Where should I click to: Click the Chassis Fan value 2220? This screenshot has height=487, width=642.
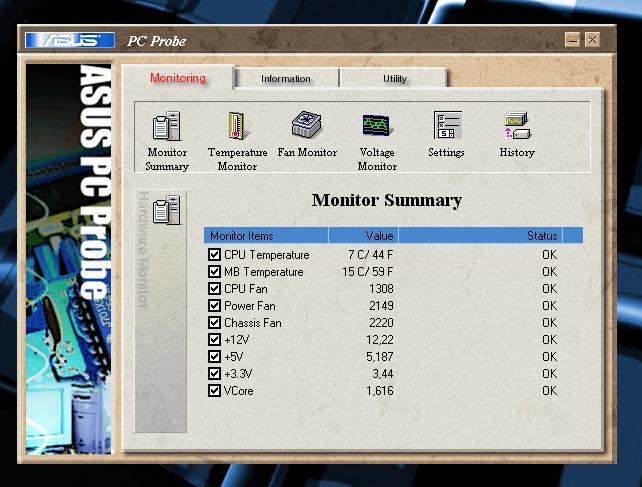[381, 323]
